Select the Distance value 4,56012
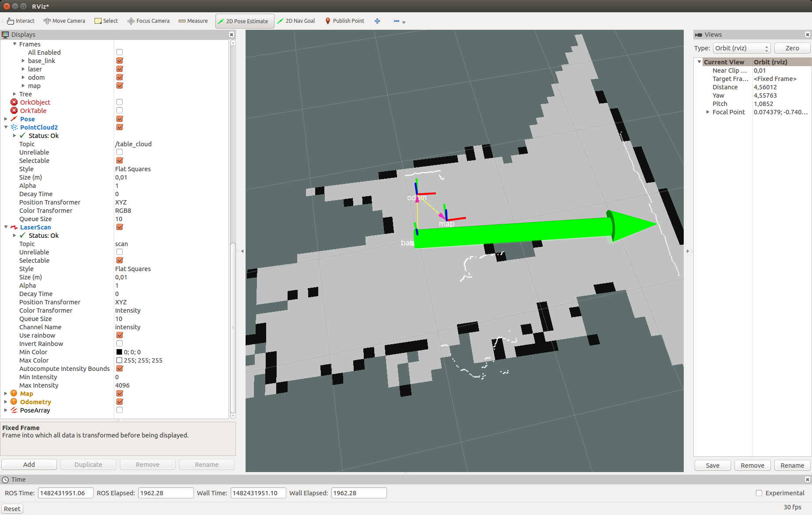The height and width of the screenshot is (515, 812). coord(765,87)
